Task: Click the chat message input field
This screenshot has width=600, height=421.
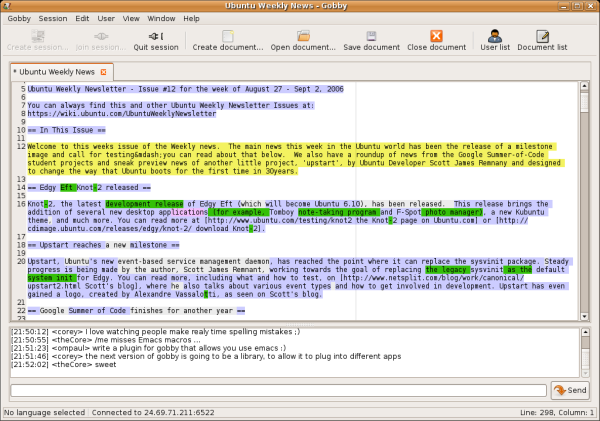Action: (x=279, y=390)
